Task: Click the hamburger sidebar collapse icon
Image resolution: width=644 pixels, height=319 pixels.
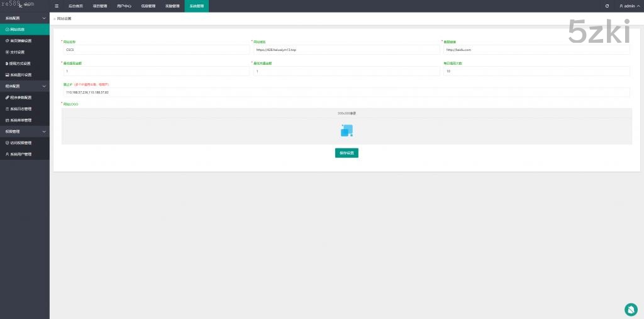Action: coord(57,6)
